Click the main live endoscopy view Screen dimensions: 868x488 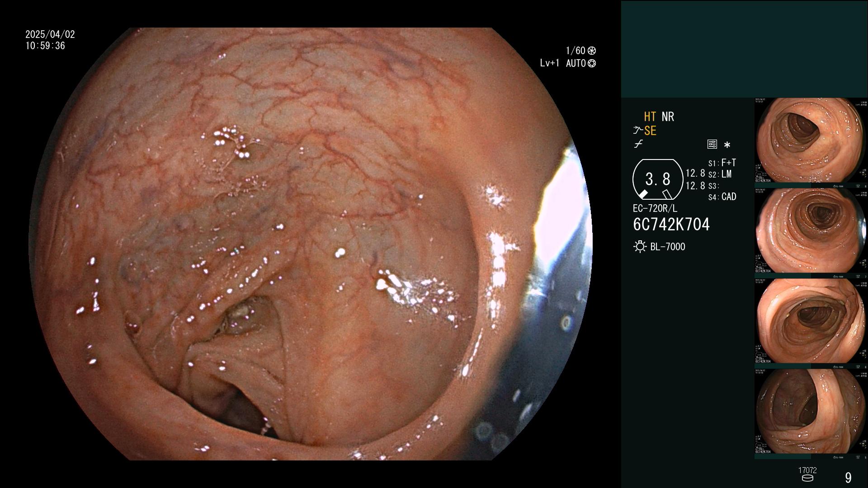tap(311, 244)
